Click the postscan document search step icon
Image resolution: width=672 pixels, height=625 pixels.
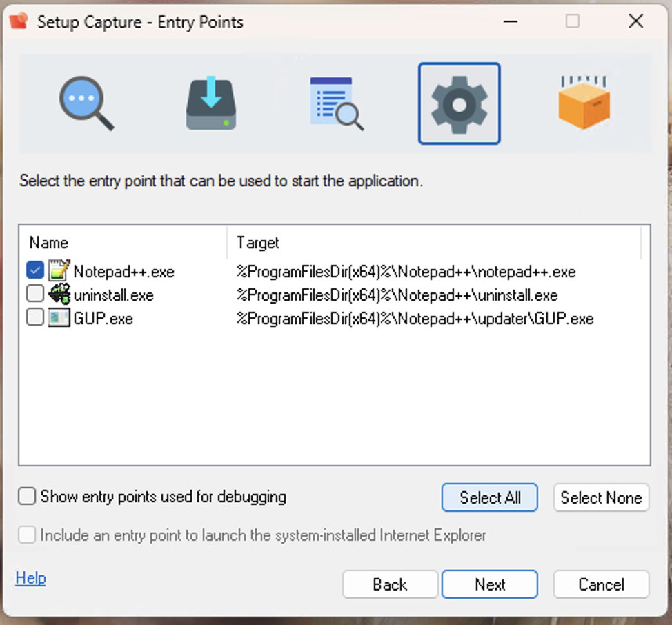[x=336, y=103]
